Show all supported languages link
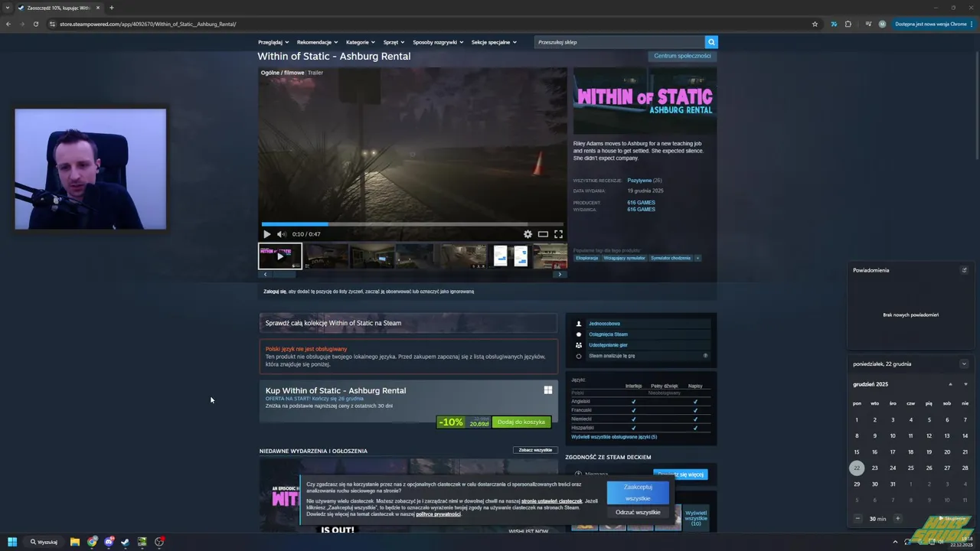980x551 pixels. [614, 437]
